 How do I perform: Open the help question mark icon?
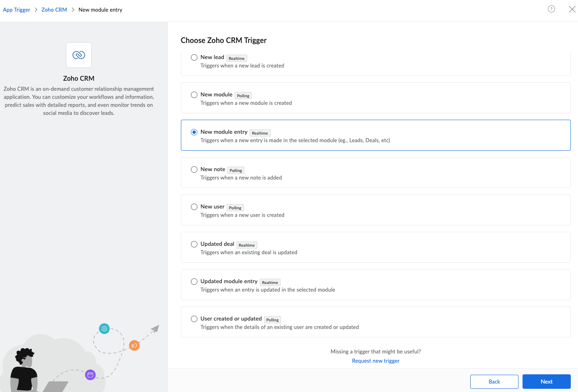point(551,9)
